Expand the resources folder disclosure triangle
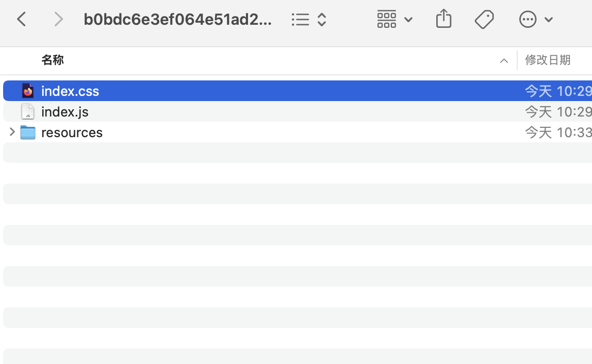Viewport: 592px width, 364px height. (12, 132)
